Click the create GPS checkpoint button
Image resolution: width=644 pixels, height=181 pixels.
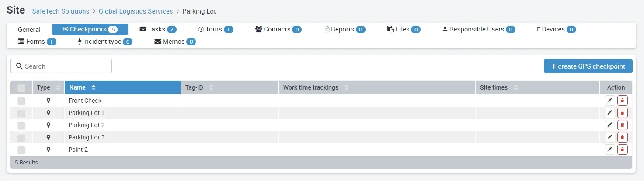[588, 66]
